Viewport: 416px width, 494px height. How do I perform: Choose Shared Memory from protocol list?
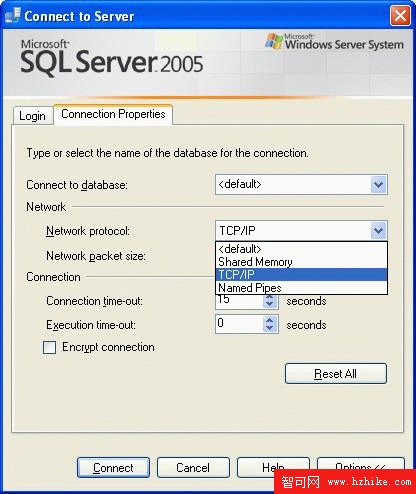(x=301, y=262)
